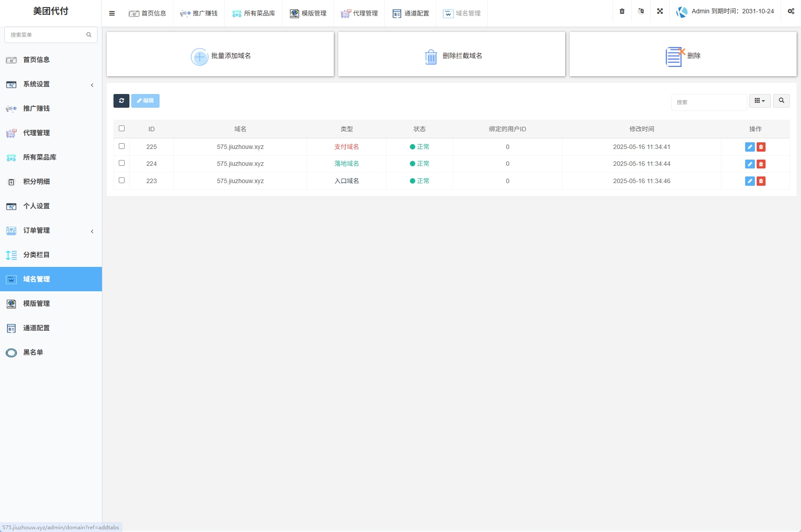Switch to the 首页信息 tab in the top bar
This screenshot has height=532, width=801.
coord(148,13)
